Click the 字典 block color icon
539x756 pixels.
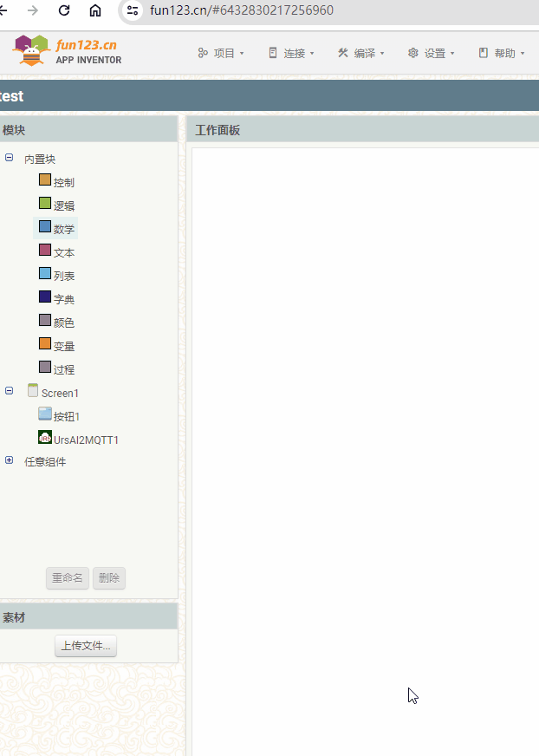(x=45, y=297)
